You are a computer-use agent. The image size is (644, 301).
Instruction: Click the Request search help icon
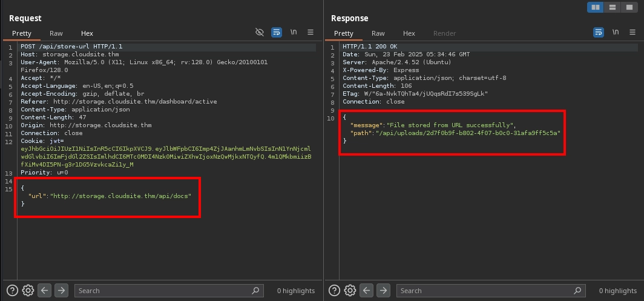[12, 291]
